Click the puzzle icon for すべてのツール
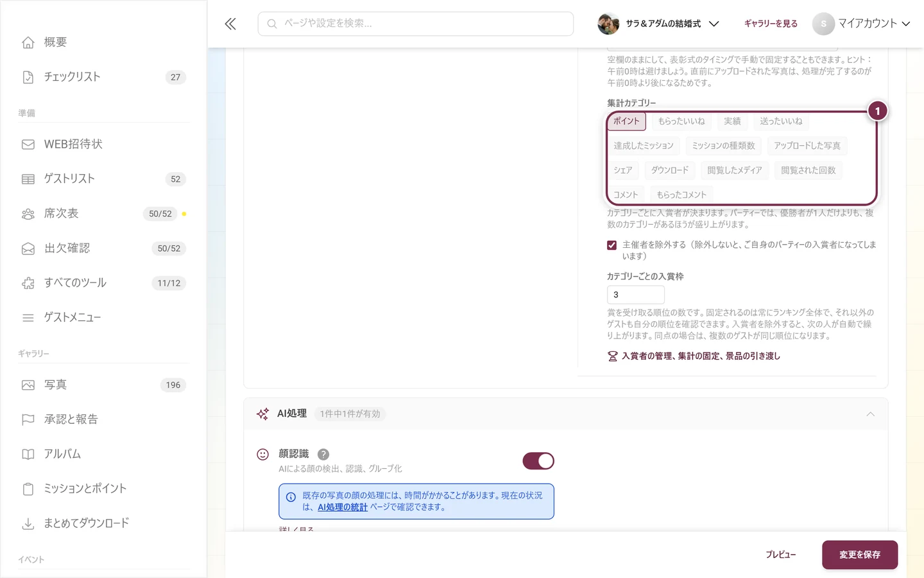Viewport: 924px width, 578px height. pos(28,283)
